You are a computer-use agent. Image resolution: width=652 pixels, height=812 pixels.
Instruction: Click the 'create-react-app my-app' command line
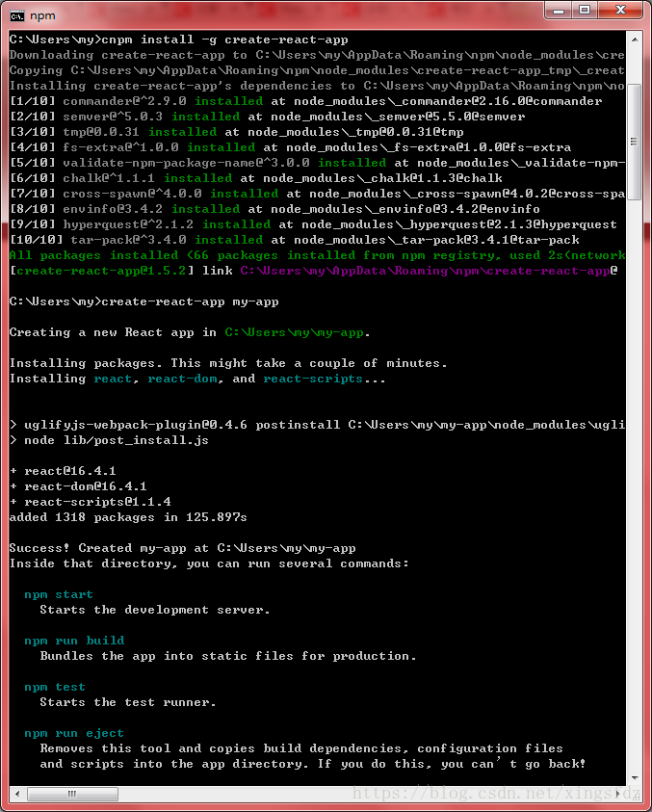(x=143, y=301)
